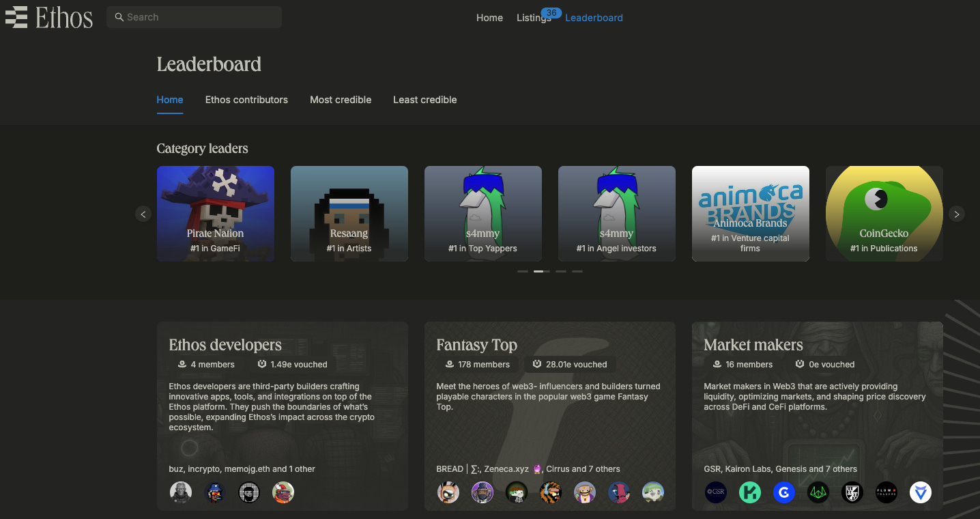This screenshot has width=980, height=519.
Task: Select second carousel page indicator
Action: click(x=542, y=271)
